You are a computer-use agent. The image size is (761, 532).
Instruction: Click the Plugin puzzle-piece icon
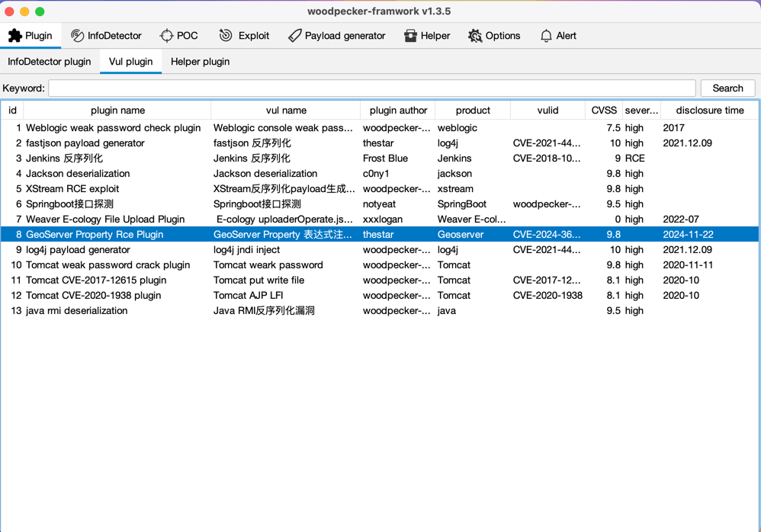pos(15,35)
